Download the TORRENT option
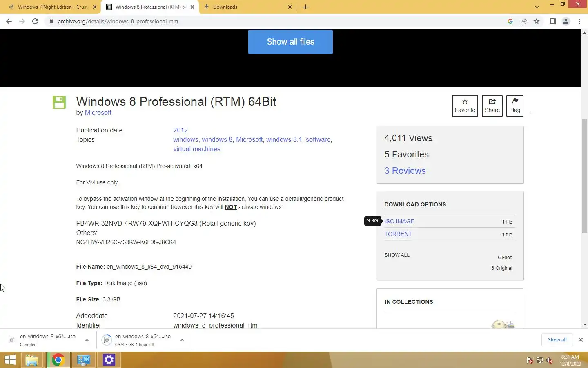The image size is (588, 368). pos(398,234)
